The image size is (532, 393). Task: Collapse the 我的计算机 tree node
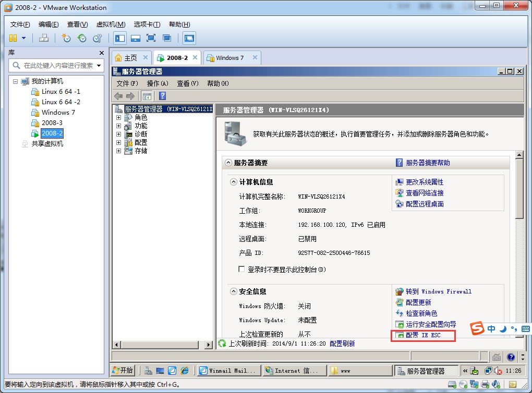pos(15,81)
